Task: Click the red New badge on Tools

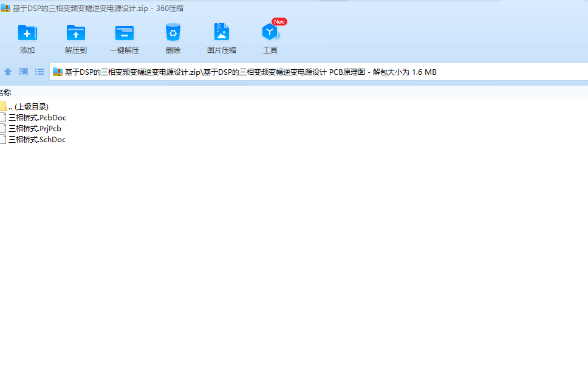Action: point(279,22)
